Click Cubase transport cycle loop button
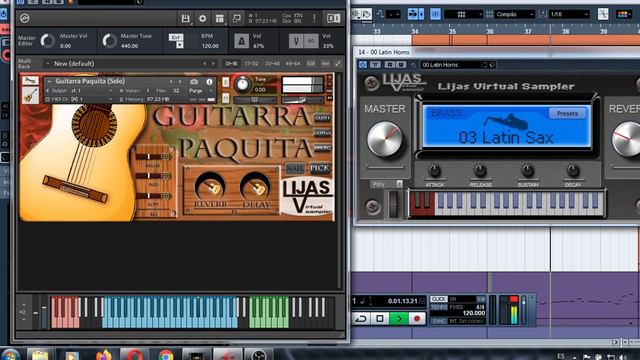 click(x=361, y=318)
